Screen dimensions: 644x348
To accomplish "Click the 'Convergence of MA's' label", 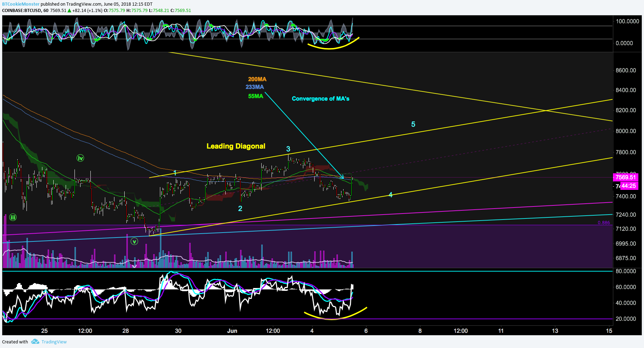I will 321,98.
